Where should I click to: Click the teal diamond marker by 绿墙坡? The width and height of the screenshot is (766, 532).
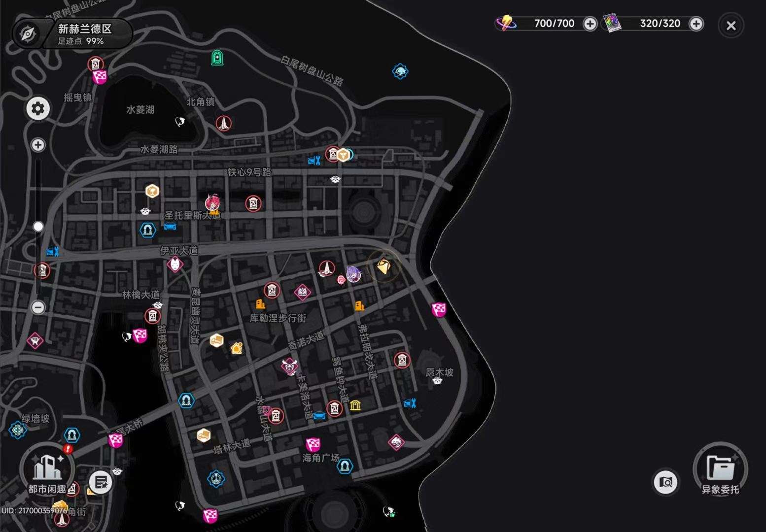(18, 430)
